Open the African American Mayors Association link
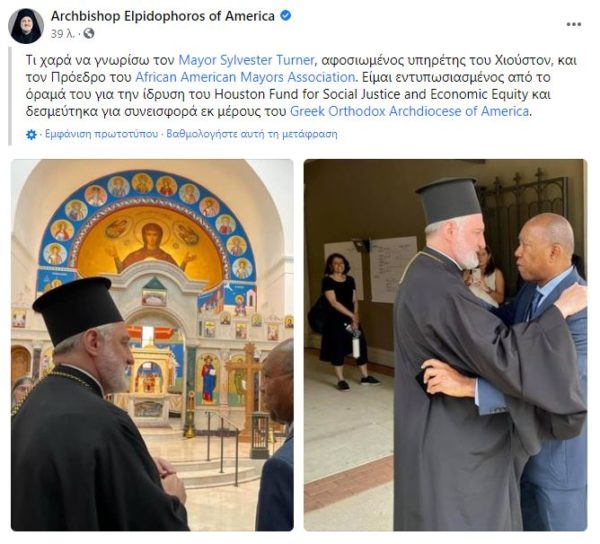The width and height of the screenshot is (600, 544). point(245,77)
